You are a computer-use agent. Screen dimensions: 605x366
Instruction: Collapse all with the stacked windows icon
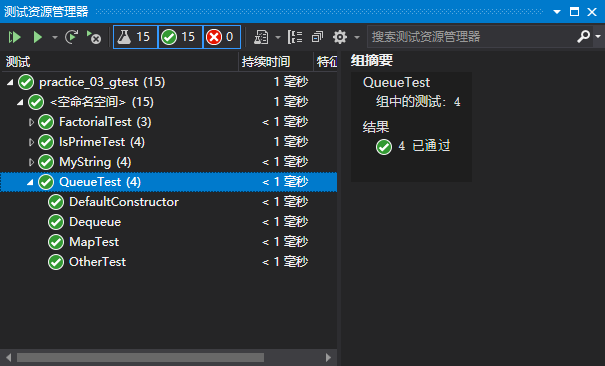pyautogui.click(x=317, y=37)
